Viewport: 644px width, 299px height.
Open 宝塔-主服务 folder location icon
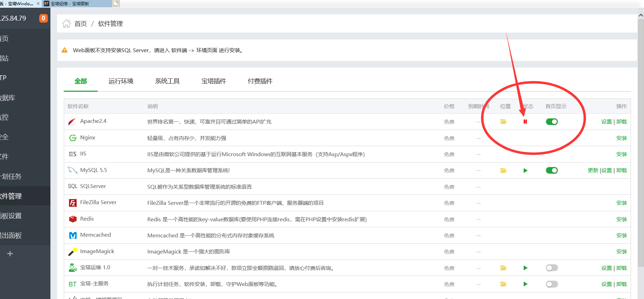[x=503, y=284]
